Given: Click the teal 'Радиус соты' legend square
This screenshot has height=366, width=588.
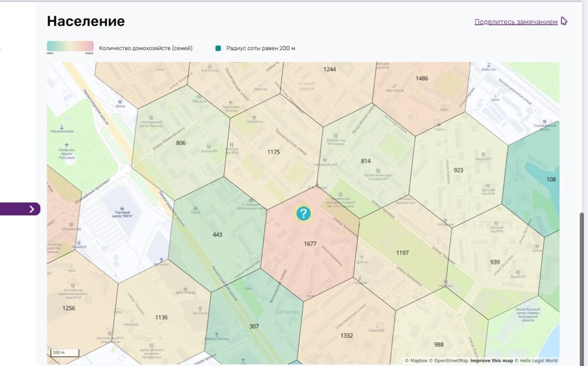Looking at the screenshot, I should (218, 48).
